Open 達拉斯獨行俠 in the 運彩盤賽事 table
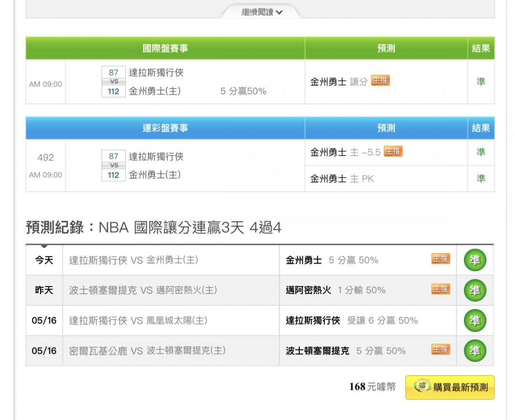 pos(156,156)
